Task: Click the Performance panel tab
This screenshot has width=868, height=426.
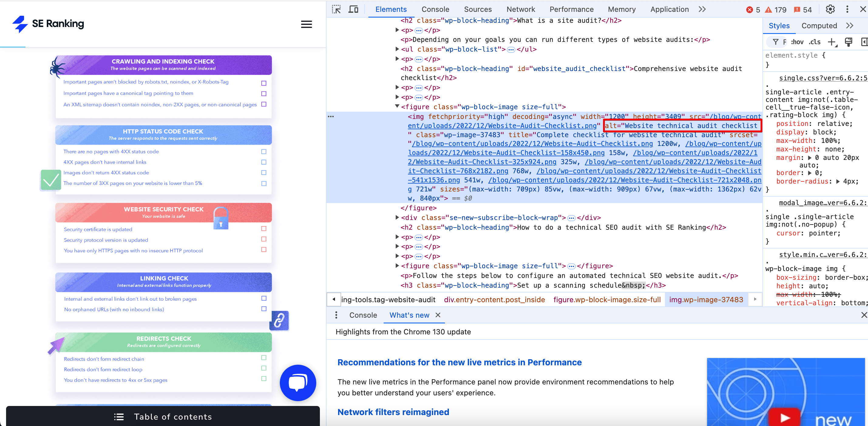Action: [x=571, y=9]
